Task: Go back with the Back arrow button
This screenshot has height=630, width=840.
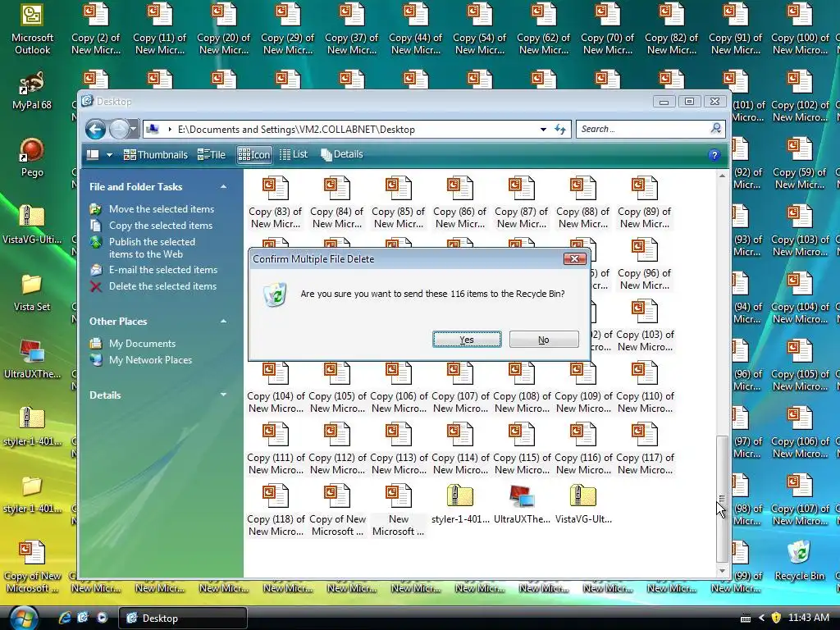Action: click(95, 129)
